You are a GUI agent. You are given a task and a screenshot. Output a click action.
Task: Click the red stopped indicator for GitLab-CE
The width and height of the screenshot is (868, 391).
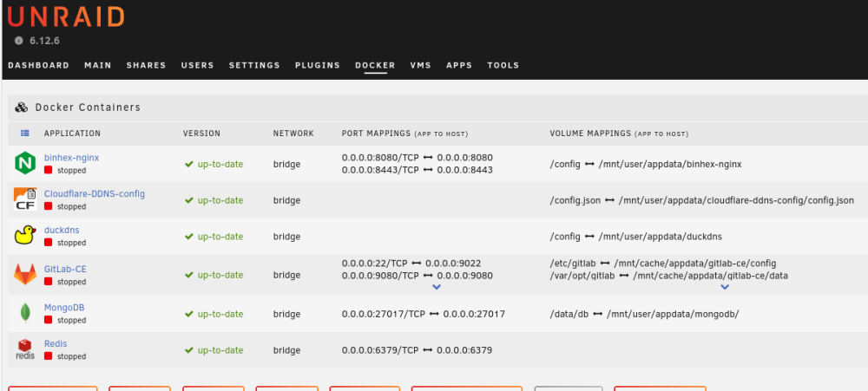coord(48,282)
